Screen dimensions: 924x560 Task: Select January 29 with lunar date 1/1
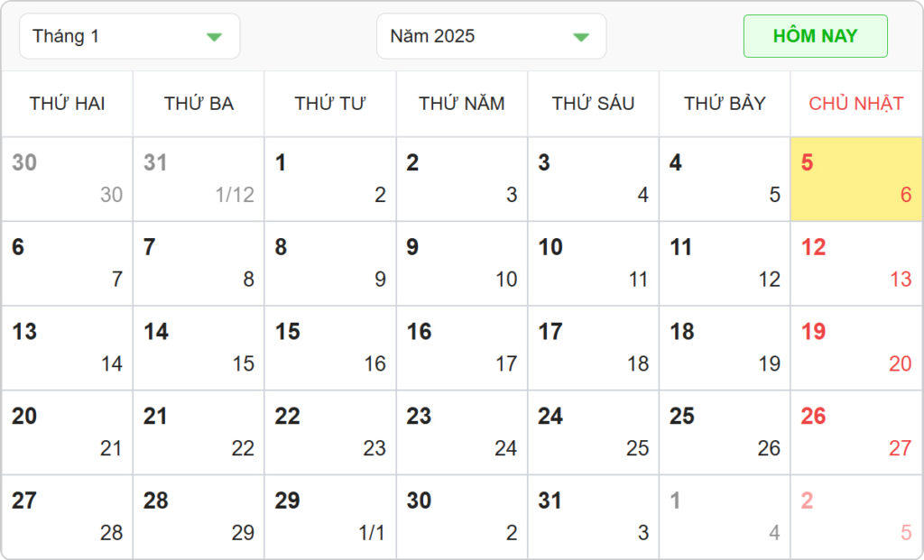pyautogui.click(x=330, y=517)
